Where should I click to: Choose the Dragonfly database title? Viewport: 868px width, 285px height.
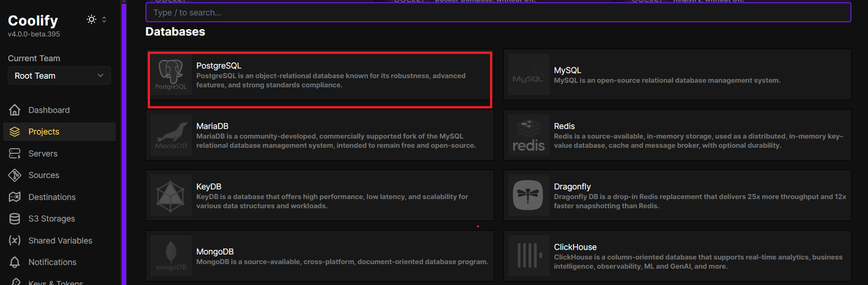572,186
